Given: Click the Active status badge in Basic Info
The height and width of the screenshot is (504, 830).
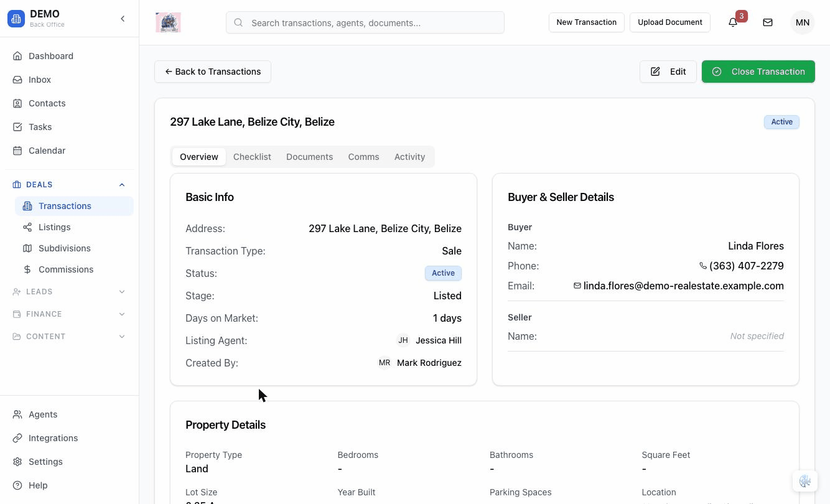Looking at the screenshot, I should pos(443,273).
